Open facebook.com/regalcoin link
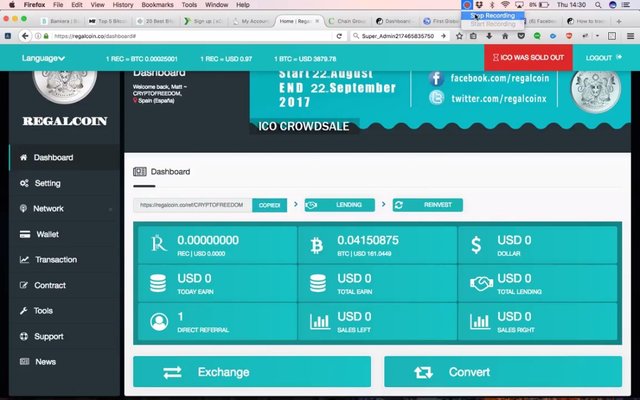 500,78
